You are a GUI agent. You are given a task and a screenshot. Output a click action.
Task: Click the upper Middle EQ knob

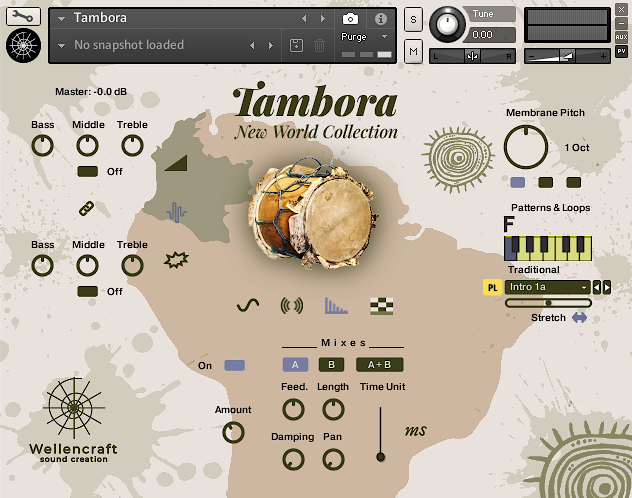tap(87, 145)
